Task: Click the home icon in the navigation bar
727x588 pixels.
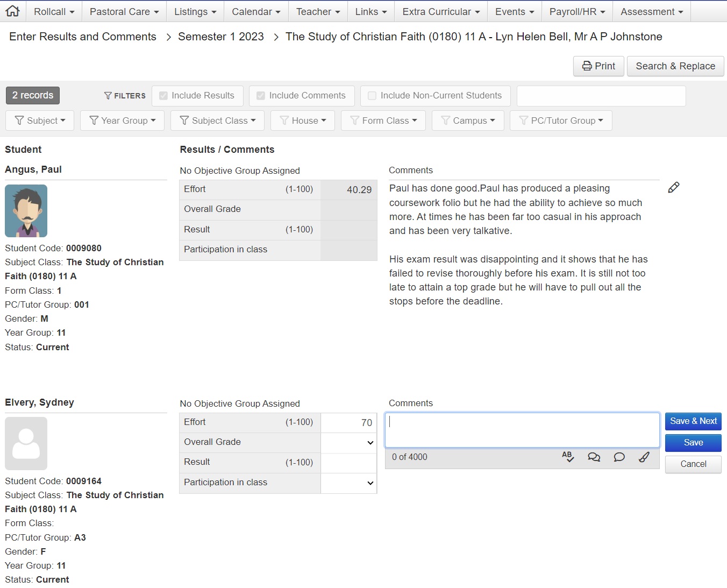Action: tap(12, 11)
